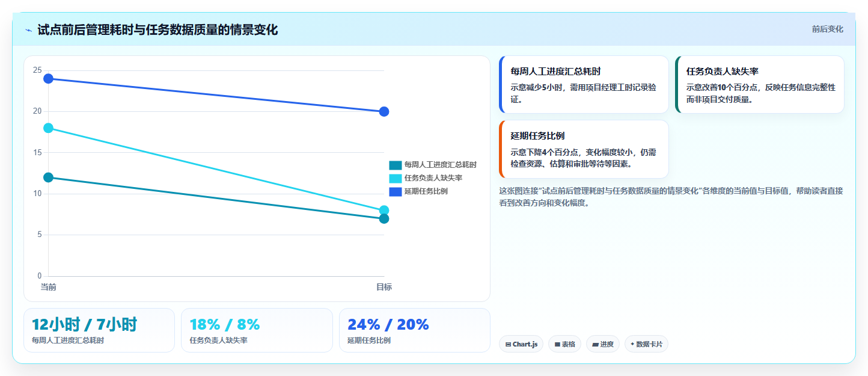Click the 每周人工进度汇总耗时 current point at 12
Viewport: 868px width, 376px height.
coord(48,177)
